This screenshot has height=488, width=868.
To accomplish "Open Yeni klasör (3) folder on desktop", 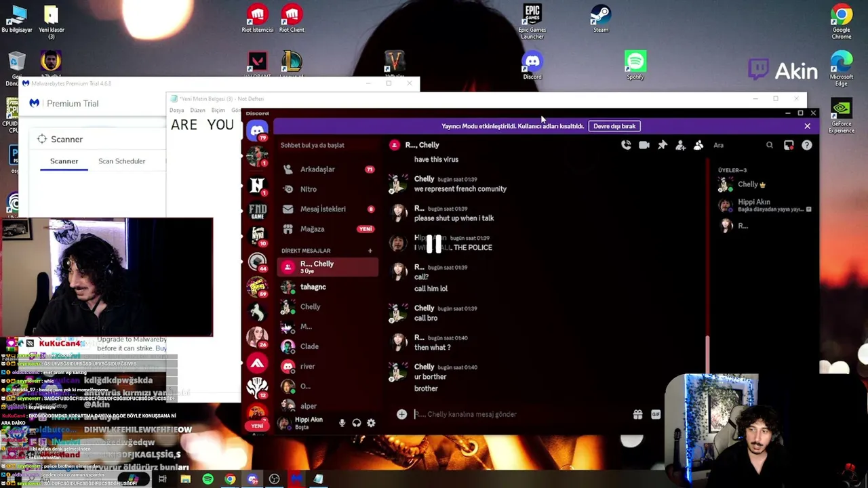I will coord(51,22).
